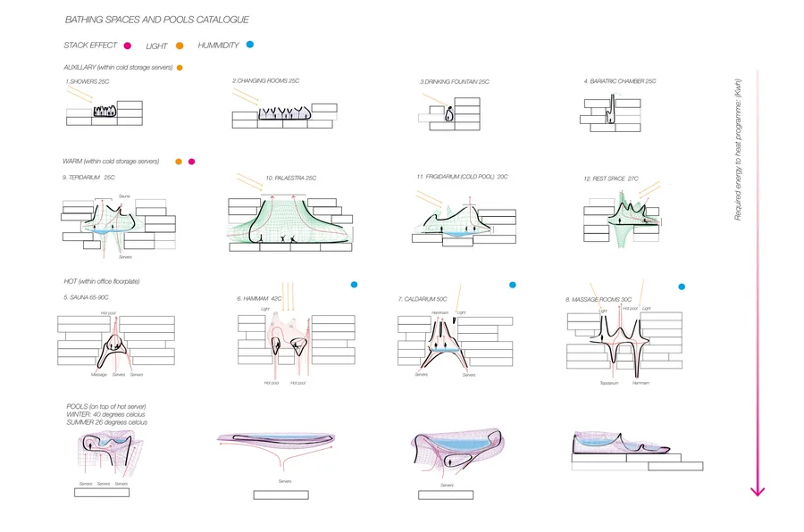The width and height of the screenshot is (804, 532).
Task: Click the pink Stack Effect legend dot
Action: pos(127,46)
